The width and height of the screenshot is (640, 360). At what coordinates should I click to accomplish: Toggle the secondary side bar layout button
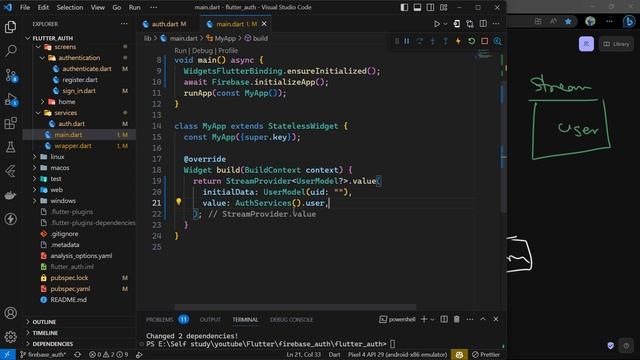430,7
